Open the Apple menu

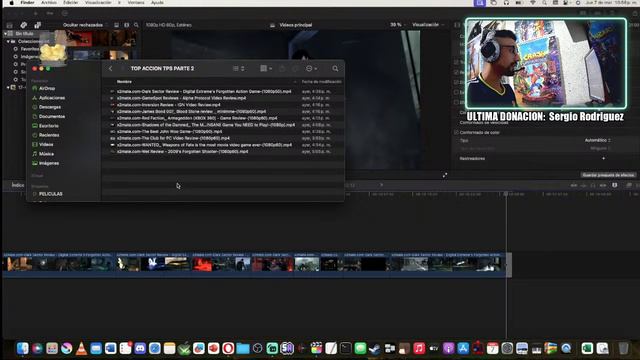coord(11,3)
